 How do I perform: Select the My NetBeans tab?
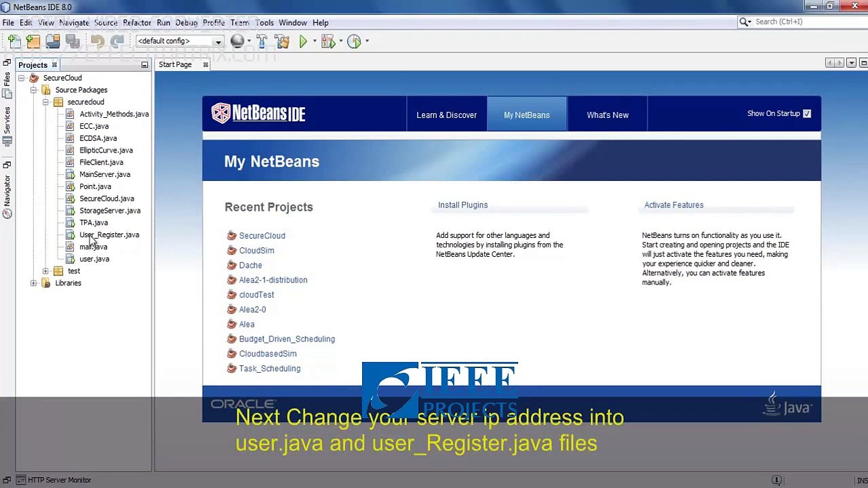(x=527, y=115)
